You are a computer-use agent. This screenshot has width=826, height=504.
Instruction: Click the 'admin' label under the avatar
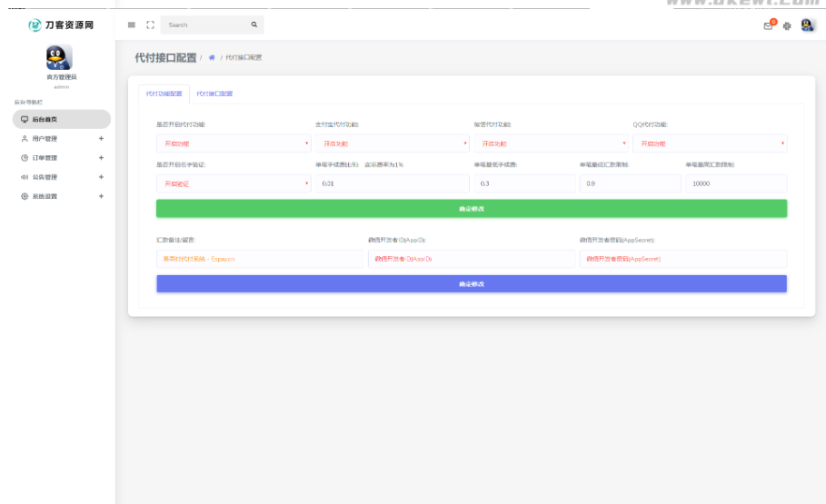pos(62,87)
